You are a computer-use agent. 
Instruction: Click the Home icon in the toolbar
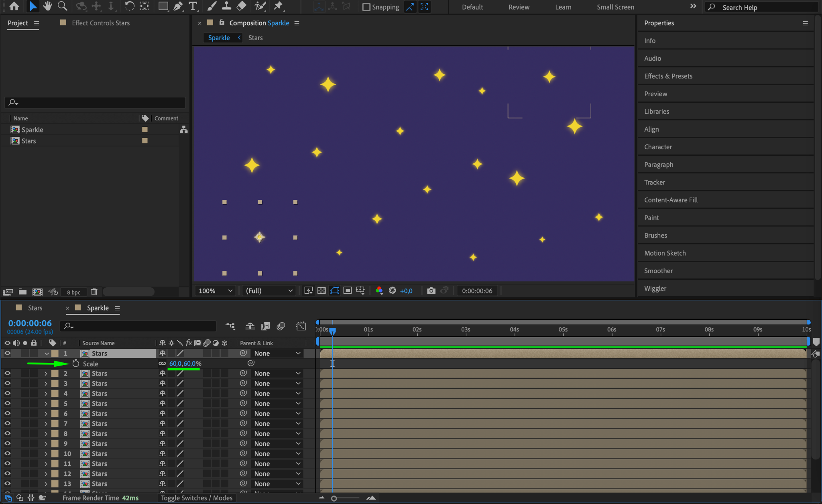point(14,6)
